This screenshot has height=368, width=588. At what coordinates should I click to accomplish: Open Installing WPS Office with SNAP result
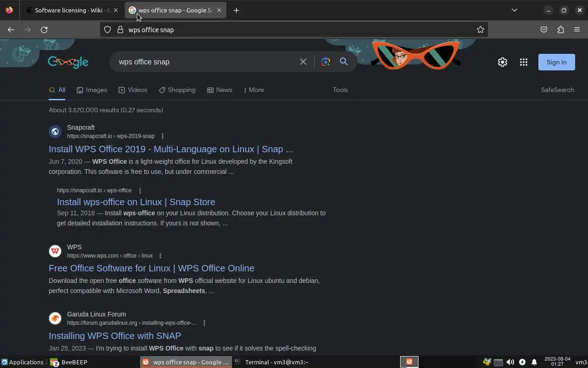(115, 336)
